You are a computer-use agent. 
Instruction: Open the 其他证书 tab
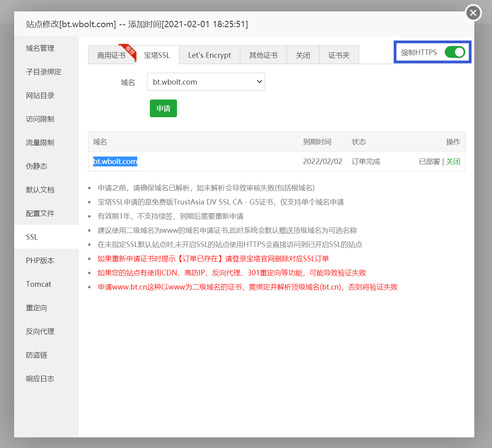click(263, 55)
